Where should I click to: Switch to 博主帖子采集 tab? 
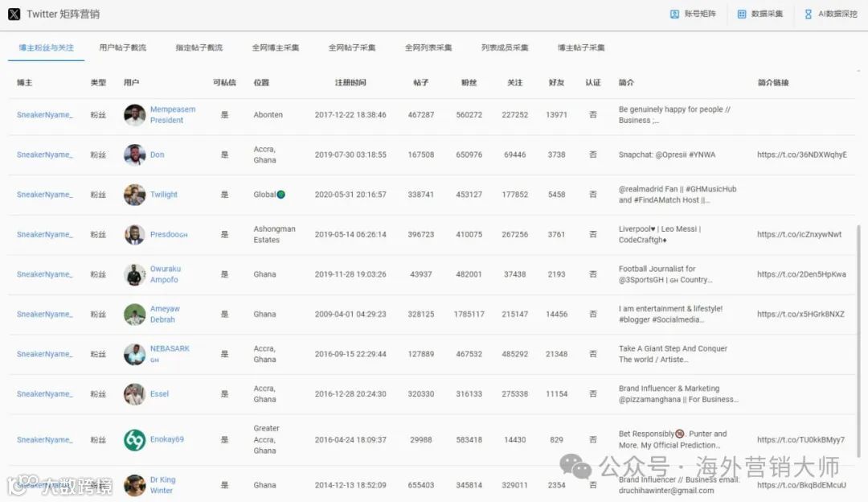pyautogui.click(x=581, y=47)
